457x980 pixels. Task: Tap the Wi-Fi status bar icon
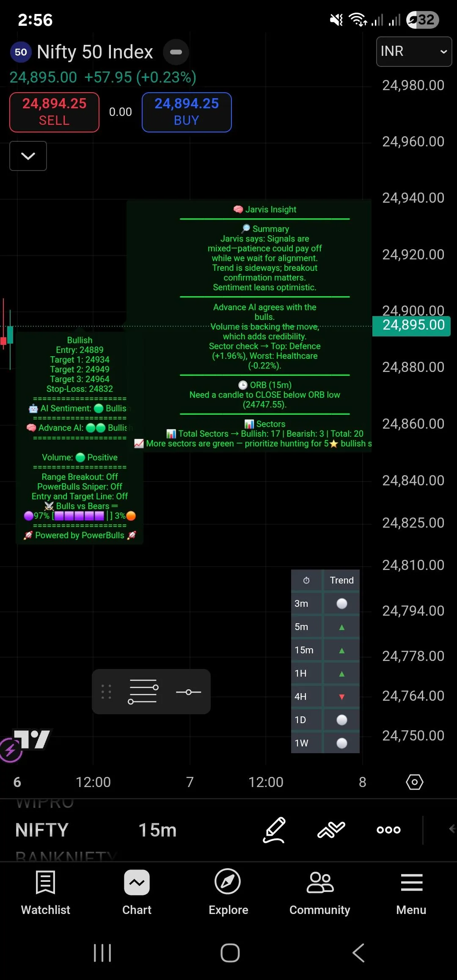(x=358, y=19)
